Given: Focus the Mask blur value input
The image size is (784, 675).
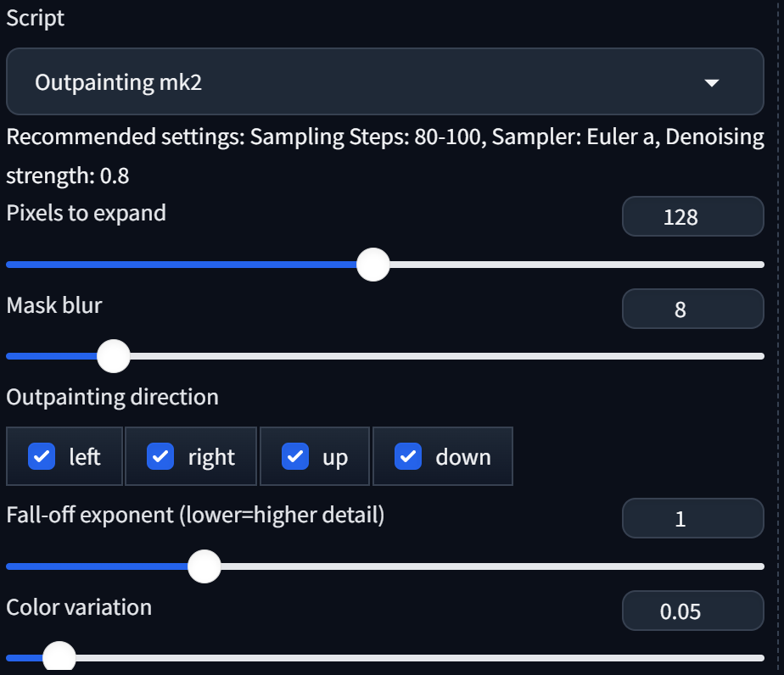Looking at the screenshot, I should tap(692, 310).
